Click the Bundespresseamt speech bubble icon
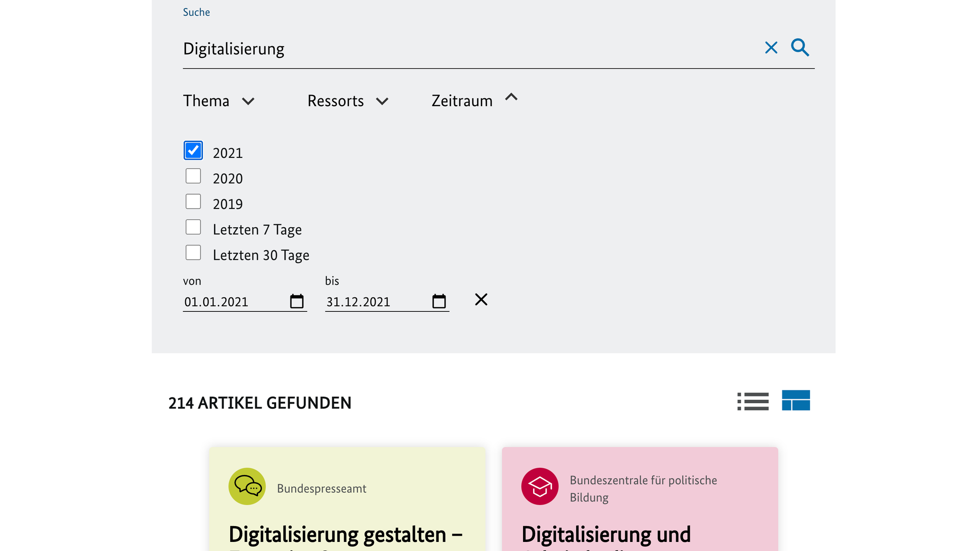This screenshot has height=551, width=980. (x=247, y=486)
